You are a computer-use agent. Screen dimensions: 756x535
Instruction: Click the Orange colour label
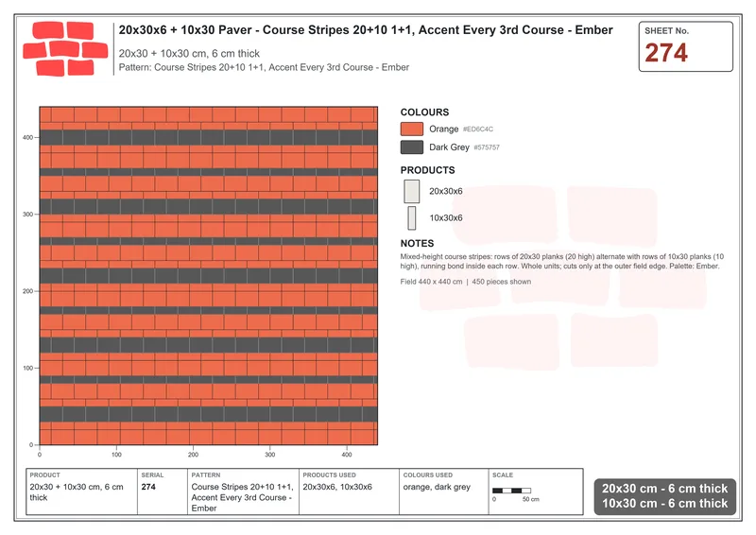pos(443,129)
